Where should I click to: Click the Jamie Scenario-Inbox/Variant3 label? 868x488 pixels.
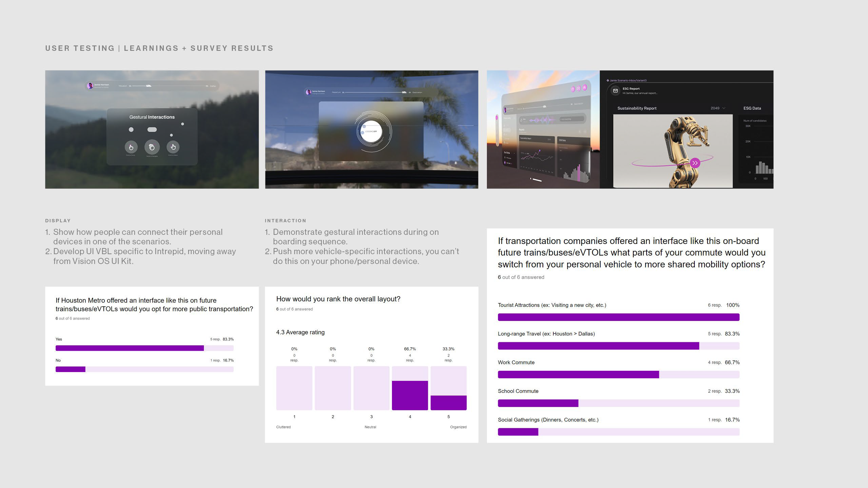pos(628,80)
